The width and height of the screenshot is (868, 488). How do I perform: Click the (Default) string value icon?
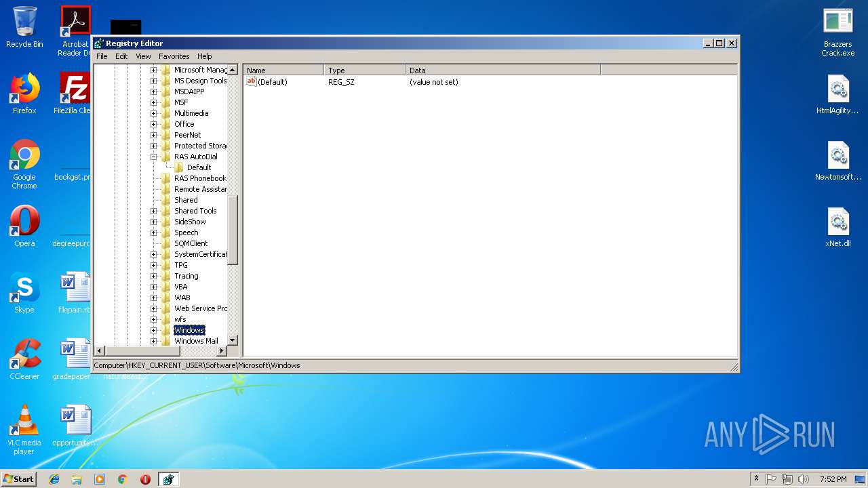[251, 82]
